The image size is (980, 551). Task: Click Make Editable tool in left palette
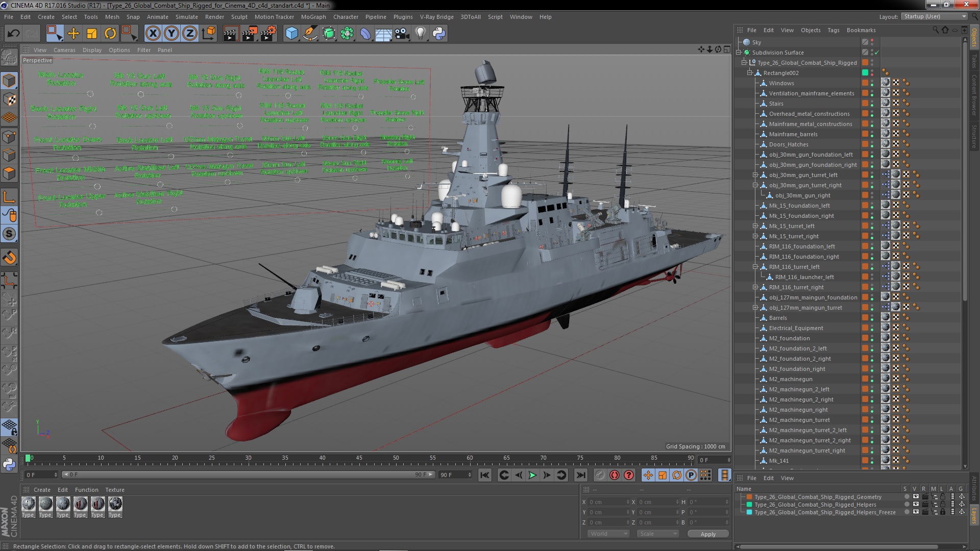point(9,57)
